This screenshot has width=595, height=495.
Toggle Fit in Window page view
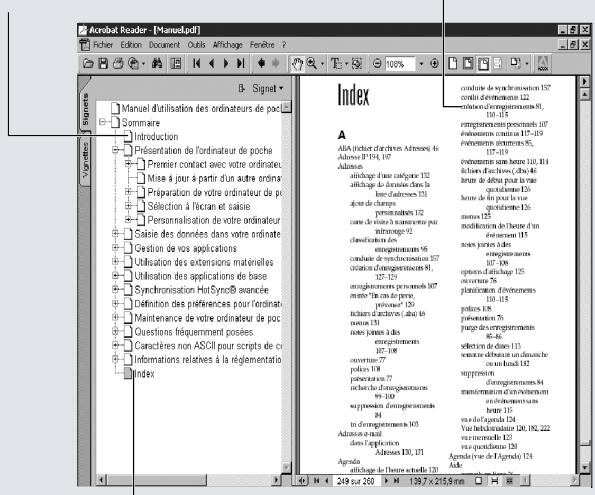click(468, 64)
